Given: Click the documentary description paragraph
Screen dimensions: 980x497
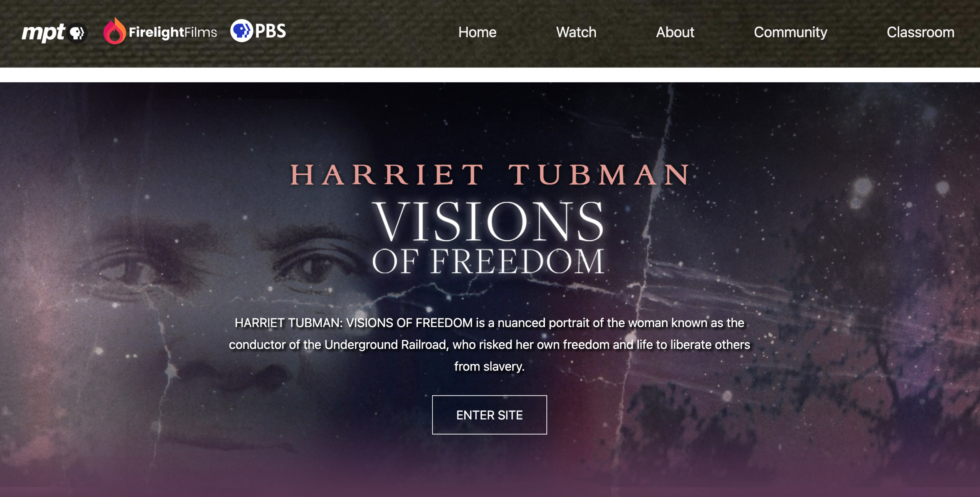Looking at the screenshot, I should coord(489,344).
